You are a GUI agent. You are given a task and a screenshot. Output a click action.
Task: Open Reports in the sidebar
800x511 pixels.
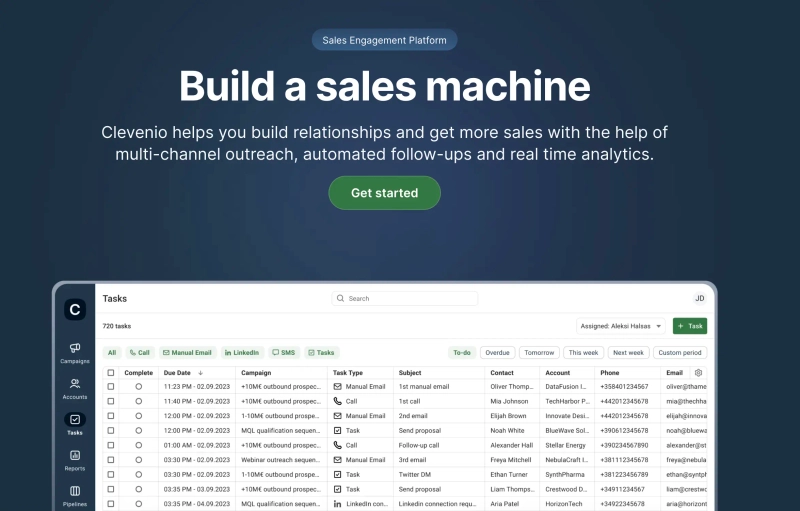click(x=75, y=459)
